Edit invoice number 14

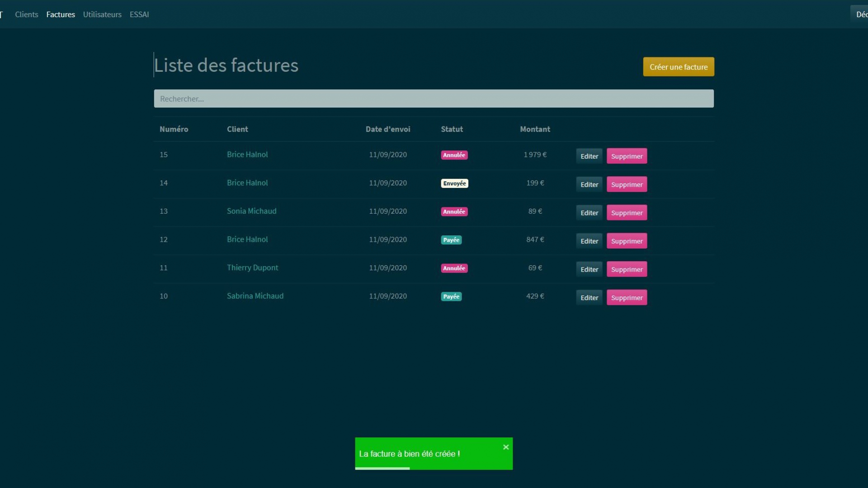(x=589, y=184)
